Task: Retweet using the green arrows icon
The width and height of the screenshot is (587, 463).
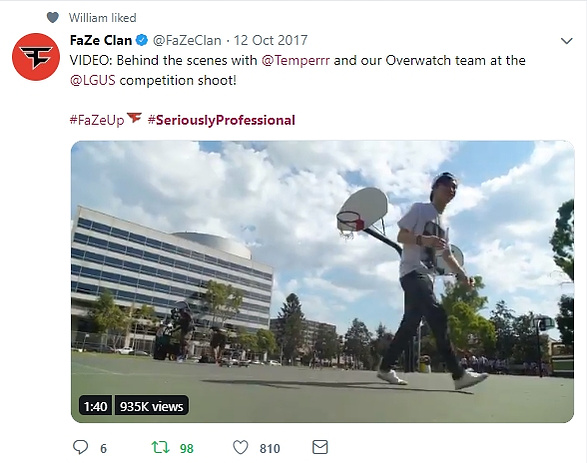Action: point(161,447)
